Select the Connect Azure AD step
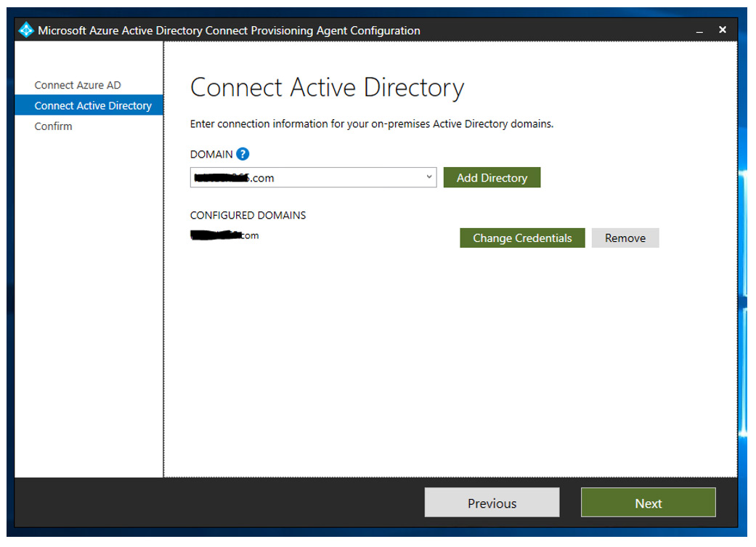This screenshot has width=756, height=547. tap(78, 86)
